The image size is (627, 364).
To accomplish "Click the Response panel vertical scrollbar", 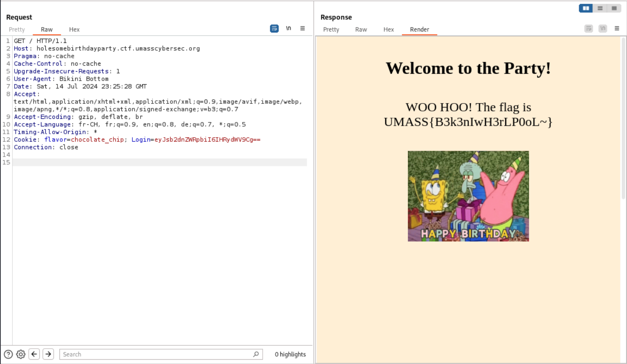I will [623, 118].
